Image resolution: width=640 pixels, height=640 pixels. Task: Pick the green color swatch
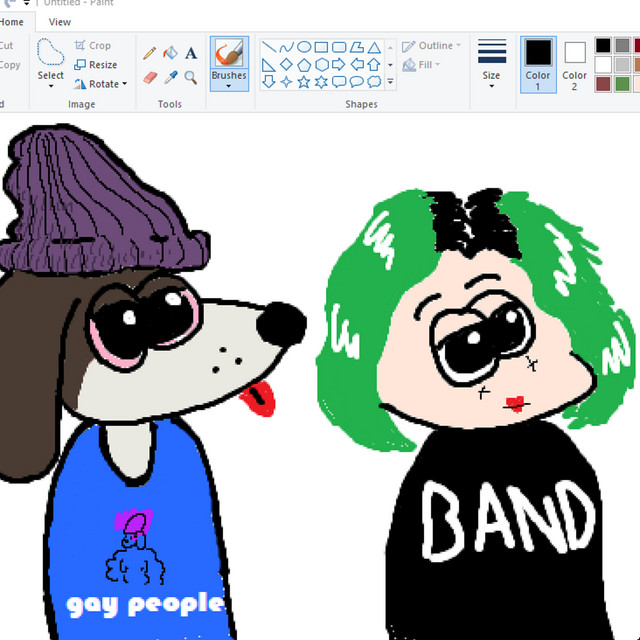pyautogui.click(x=622, y=84)
